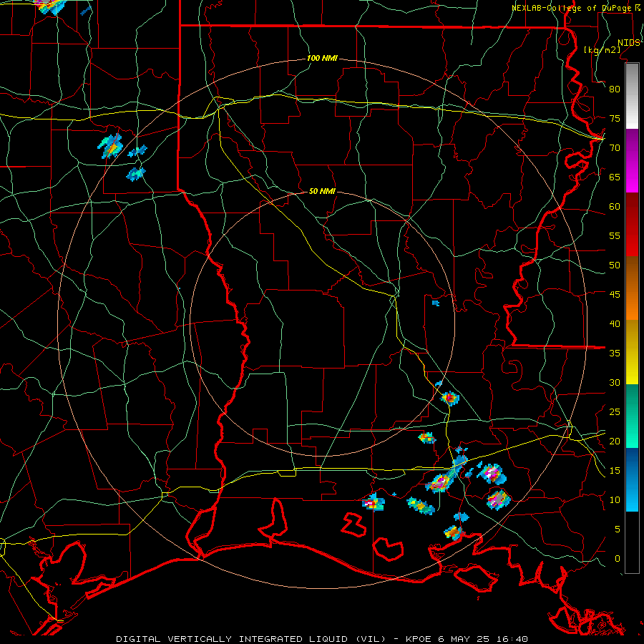This screenshot has height=644, width=644.
Task: Select the 70 value on VIL scale
Action: click(x=615, y=148)
